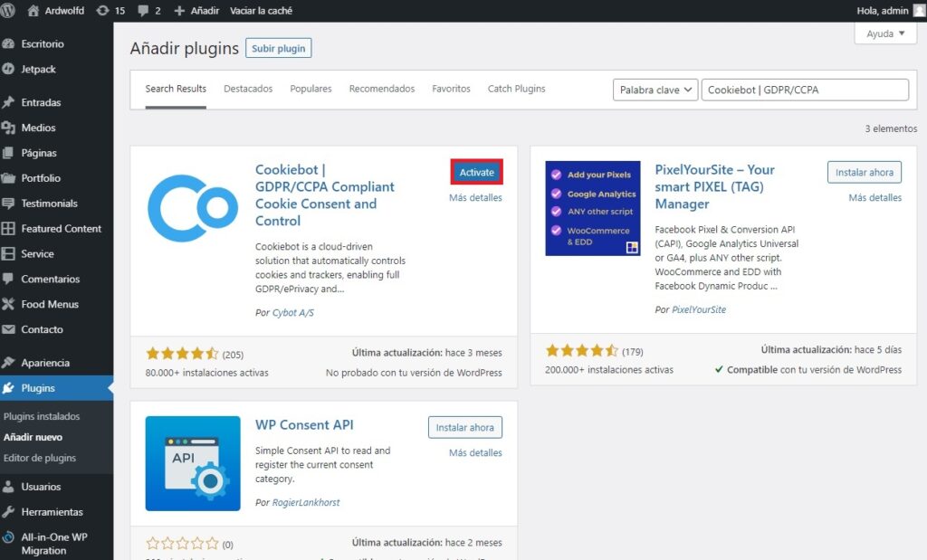Install WP Consent API with Instalar ahora
927x560 pixels.
pyautogui.click(x=464, y=428)
